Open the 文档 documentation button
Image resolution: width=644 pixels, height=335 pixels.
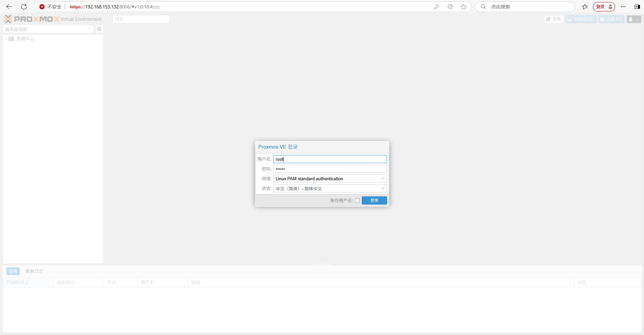(553, 19)
